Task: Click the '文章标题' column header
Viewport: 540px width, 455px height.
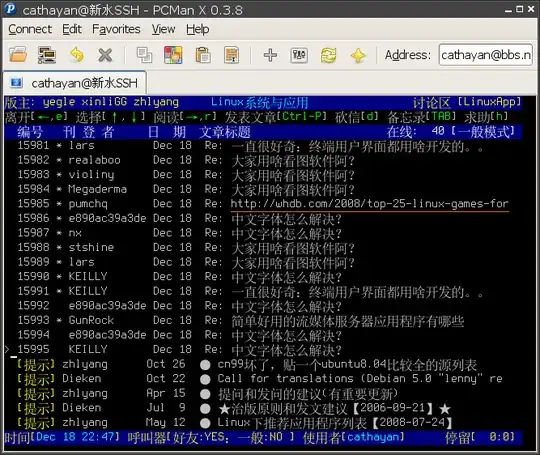Action: [225, 132]
